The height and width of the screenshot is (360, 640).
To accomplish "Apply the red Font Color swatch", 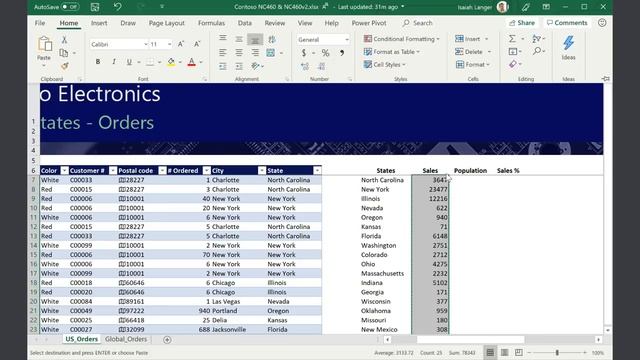I will click(x=191, y=62).
